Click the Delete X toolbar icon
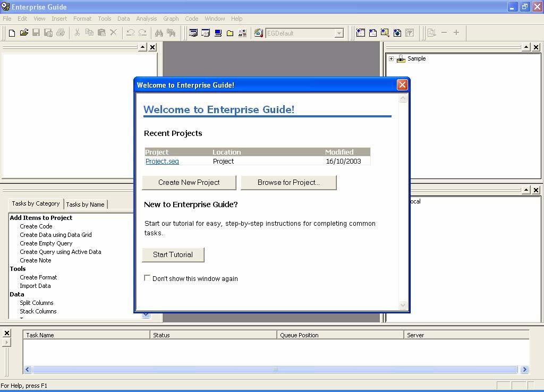544x392 pixels. click(114, 33)
